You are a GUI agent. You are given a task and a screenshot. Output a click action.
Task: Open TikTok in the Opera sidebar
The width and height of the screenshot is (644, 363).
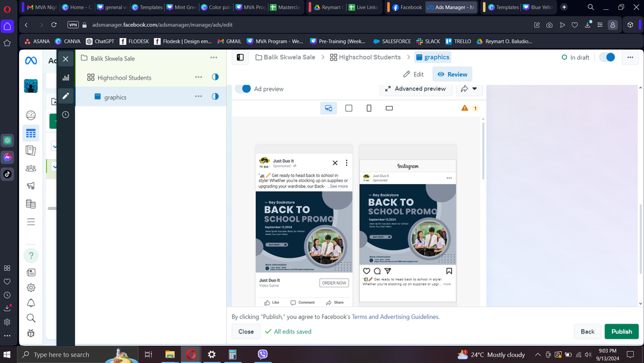click(7, 174)
